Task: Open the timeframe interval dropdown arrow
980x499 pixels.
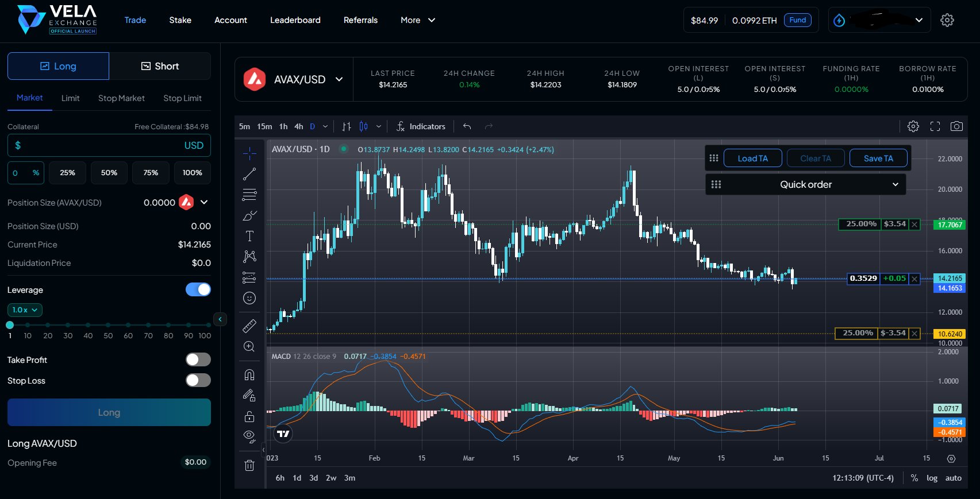Action: (325, 126)
